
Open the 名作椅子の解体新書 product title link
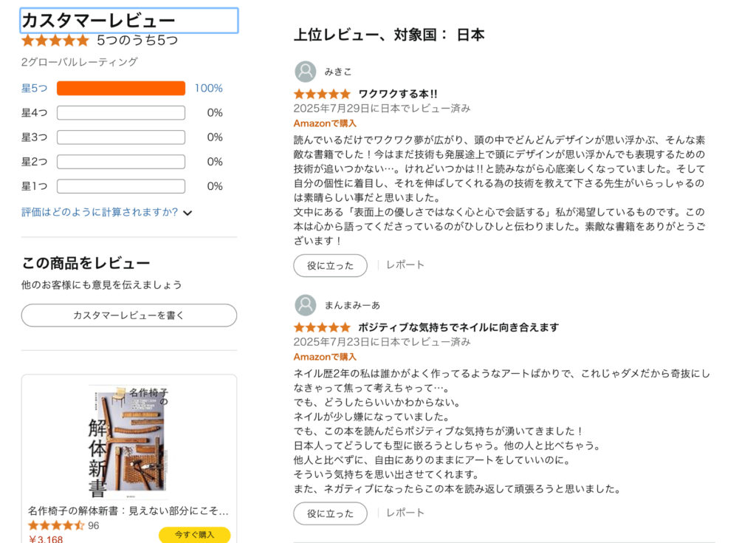[x=128, y=510]
